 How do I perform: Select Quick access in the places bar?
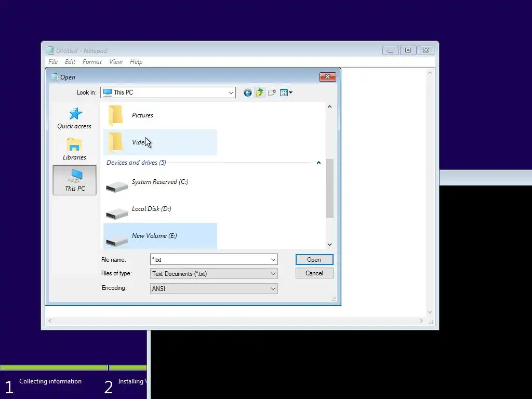tap(74, 118)
